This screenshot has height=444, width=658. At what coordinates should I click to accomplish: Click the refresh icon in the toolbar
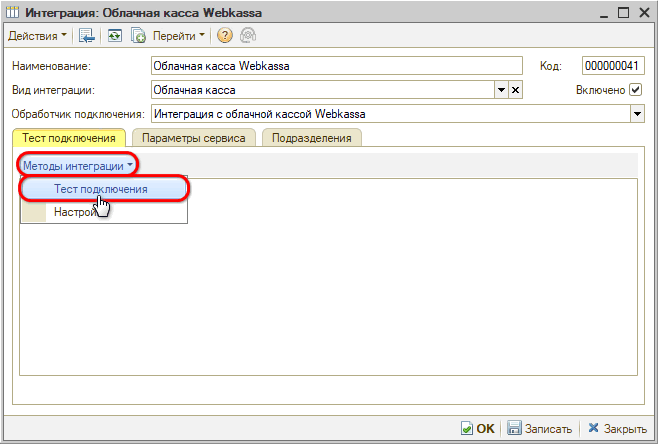point(115,36)
